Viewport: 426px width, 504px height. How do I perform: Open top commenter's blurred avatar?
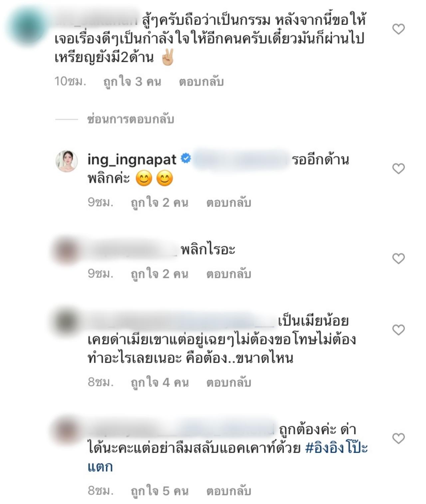click(27, 26)
